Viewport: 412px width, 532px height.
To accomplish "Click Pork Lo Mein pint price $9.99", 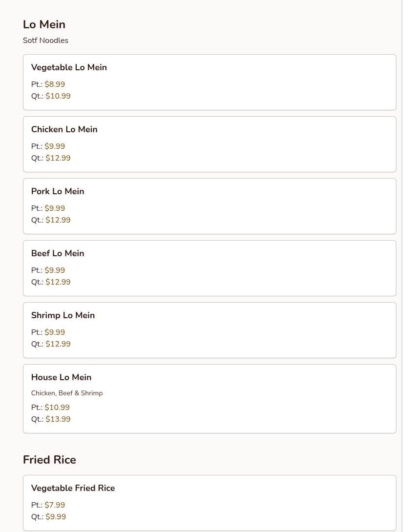I will point(55,208).
